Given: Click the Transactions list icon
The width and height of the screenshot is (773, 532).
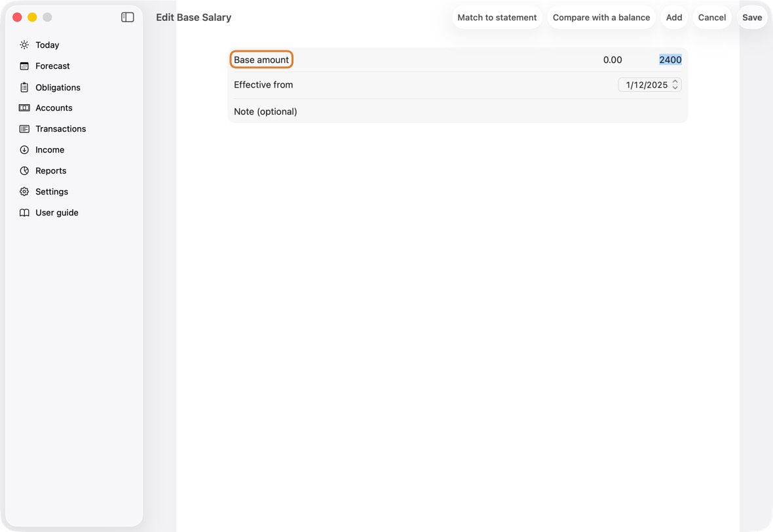Looking at the screenshot, I should click(24, 128).
